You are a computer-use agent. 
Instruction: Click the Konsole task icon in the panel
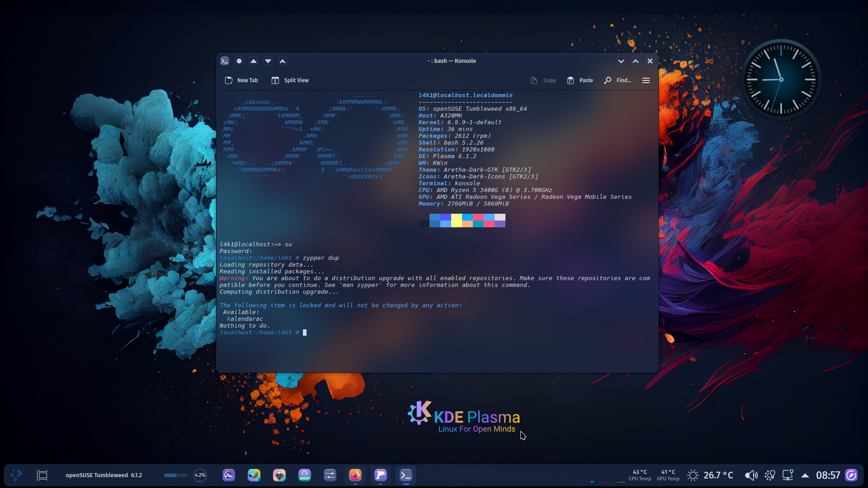(x=406, y=475)
